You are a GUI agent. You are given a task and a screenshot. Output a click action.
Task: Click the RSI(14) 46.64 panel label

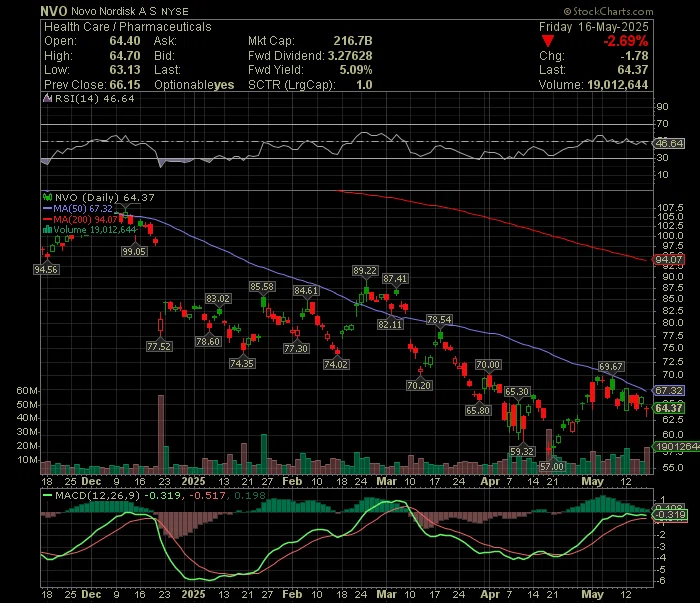click(94, 98)
